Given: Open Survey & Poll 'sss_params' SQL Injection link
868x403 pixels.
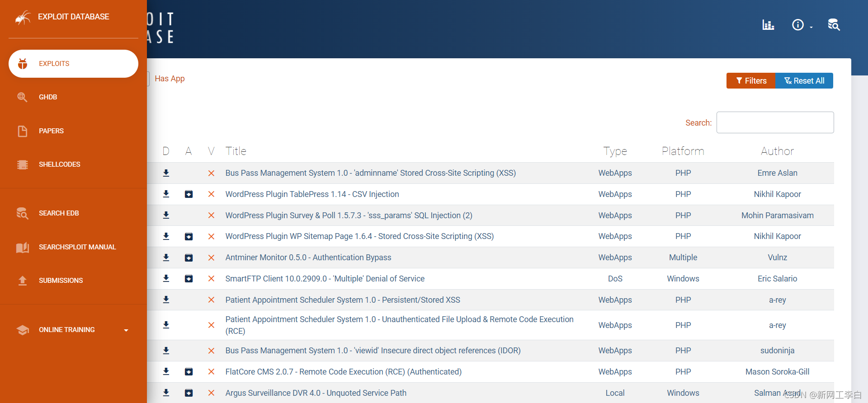Looking at the screenshot, I should (349, 216).
